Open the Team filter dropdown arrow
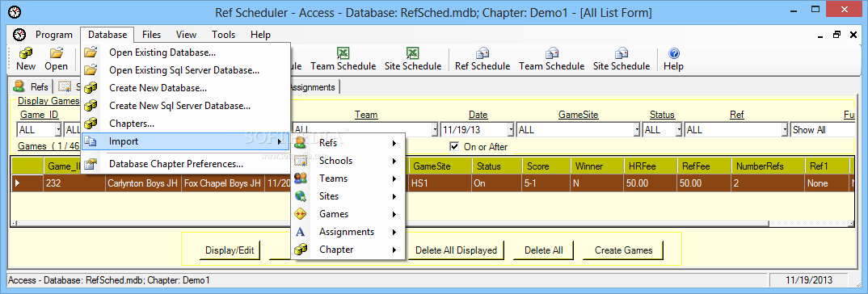 pyautogui.click(x=434, y=129)
